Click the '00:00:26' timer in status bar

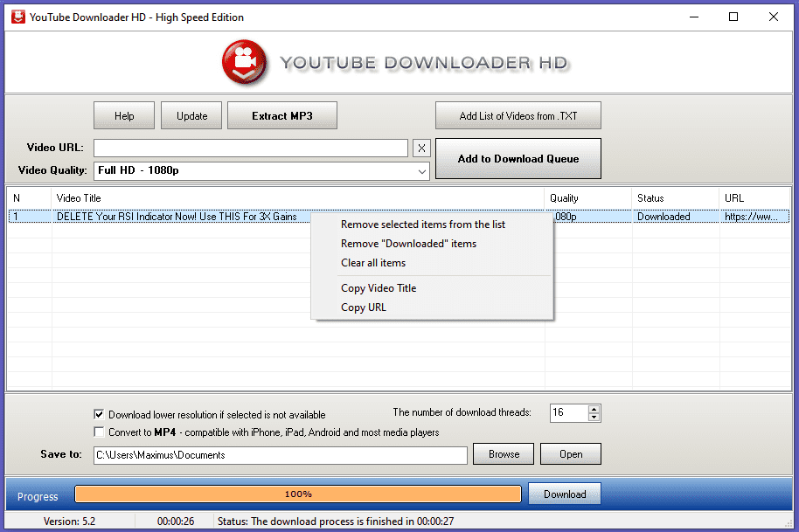(x=176, y=522)
